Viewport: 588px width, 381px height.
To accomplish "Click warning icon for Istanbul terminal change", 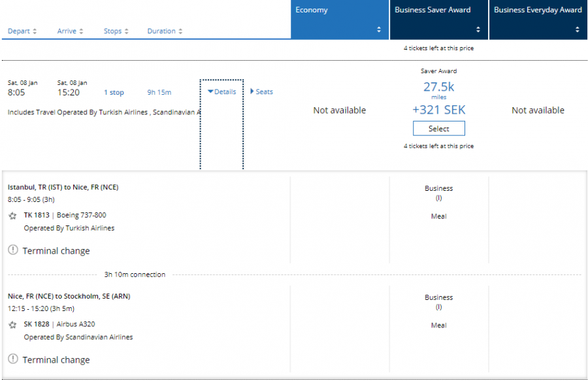I will 13,250.
